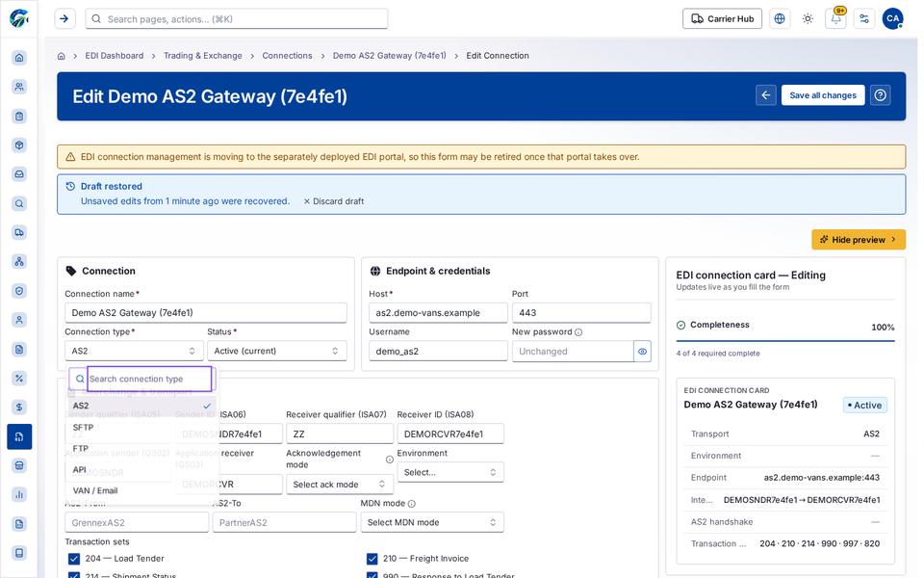Image resolution: width=924 pixels, height=578 pixels.
Task: Open the sliders preferences icon in top bar
Action: point(864,19)
